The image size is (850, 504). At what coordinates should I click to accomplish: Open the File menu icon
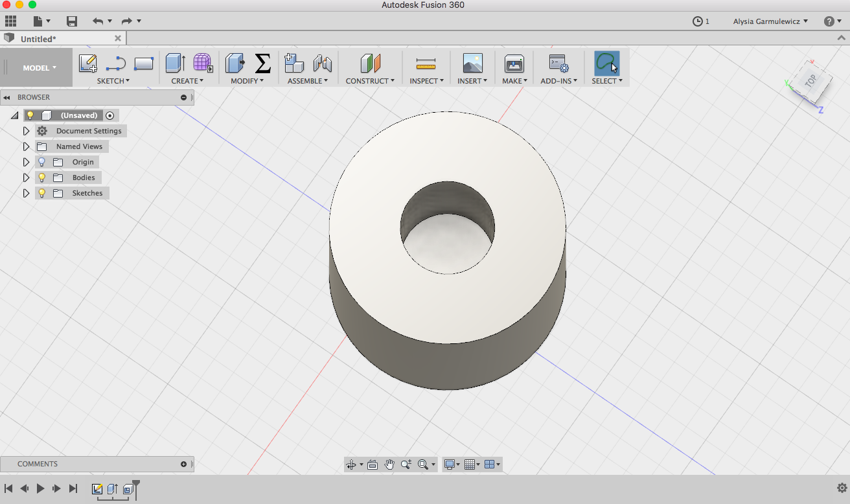pos(39,21)
